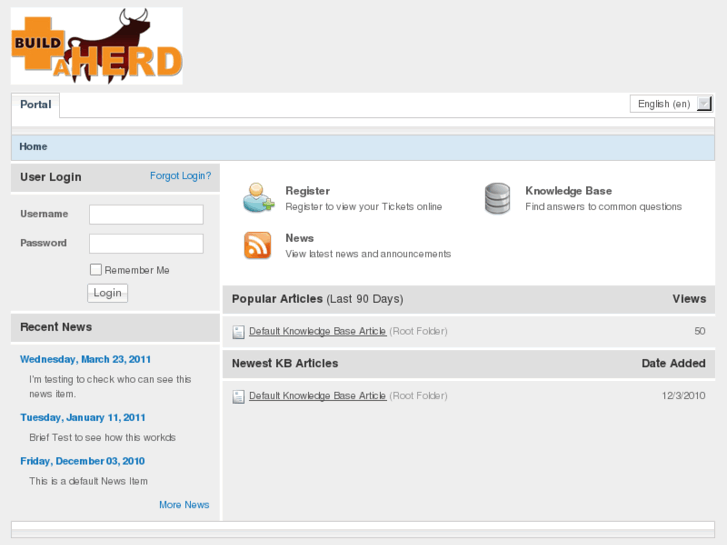This screenshot has height=545, width=727.
Task: Click 'Find answers to common questions' text
Action: pyautogui.click(x=603, y=207)
